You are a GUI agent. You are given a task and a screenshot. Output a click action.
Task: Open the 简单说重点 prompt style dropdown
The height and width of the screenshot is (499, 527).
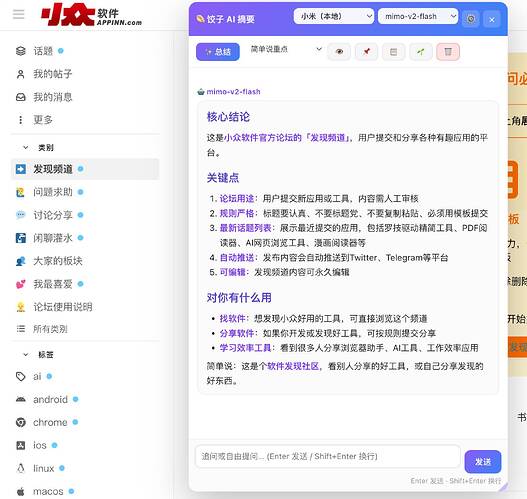(286, 49)
